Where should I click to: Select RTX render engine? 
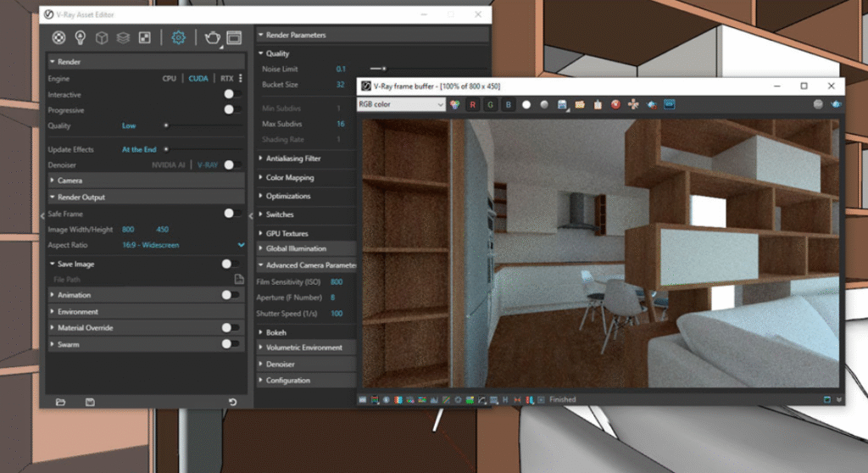click(227, 79)
